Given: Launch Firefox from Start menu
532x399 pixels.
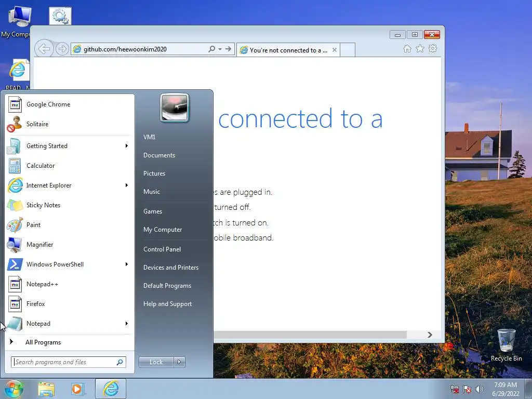Looking at the screenshot, I should [70, 303].
